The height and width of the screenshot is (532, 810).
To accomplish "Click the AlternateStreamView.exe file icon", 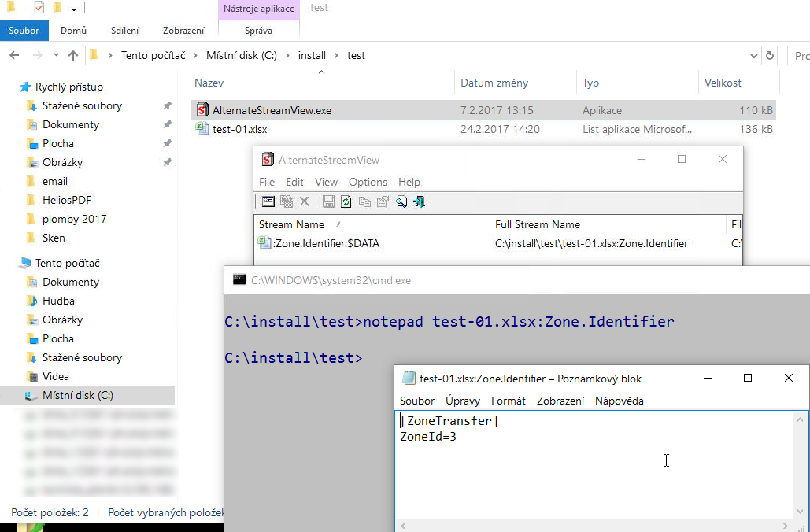I will pyautogui.click(x=202, y=110).
